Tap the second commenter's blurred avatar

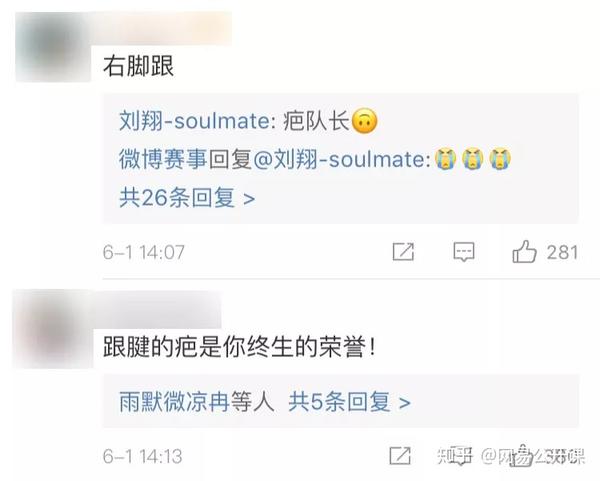(52, 329)
